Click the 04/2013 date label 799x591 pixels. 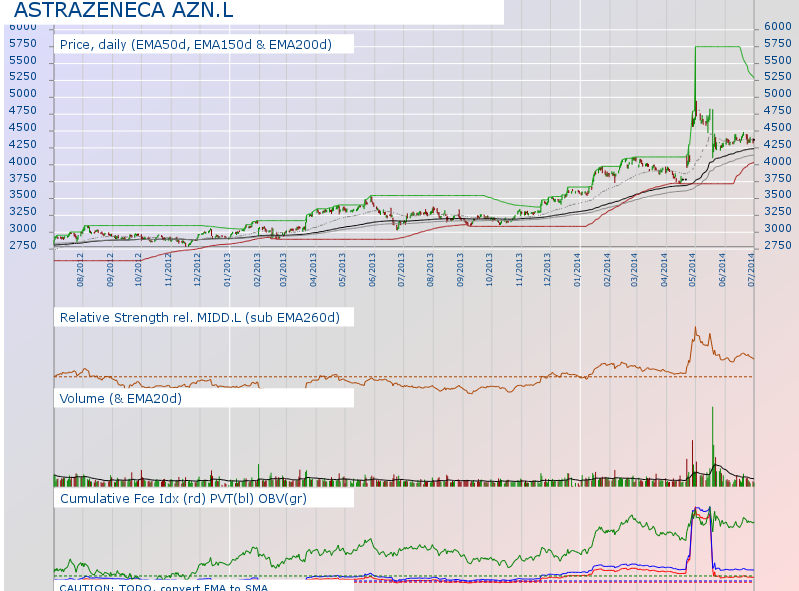313,270
